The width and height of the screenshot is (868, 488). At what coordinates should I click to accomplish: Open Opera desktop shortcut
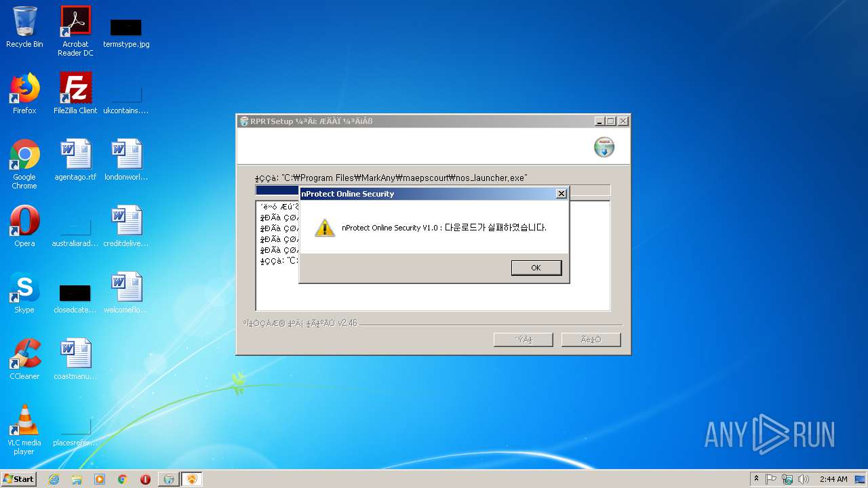pos(24,226)
